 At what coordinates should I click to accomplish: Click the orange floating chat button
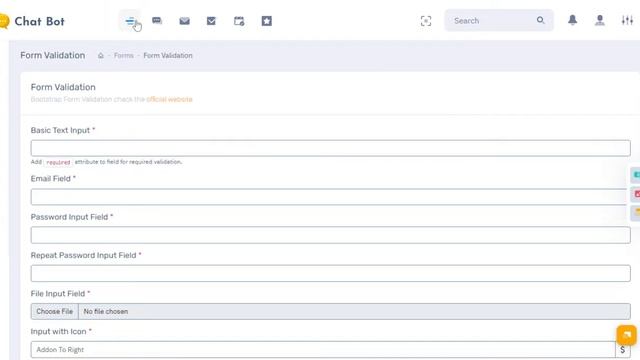[627, 335]
